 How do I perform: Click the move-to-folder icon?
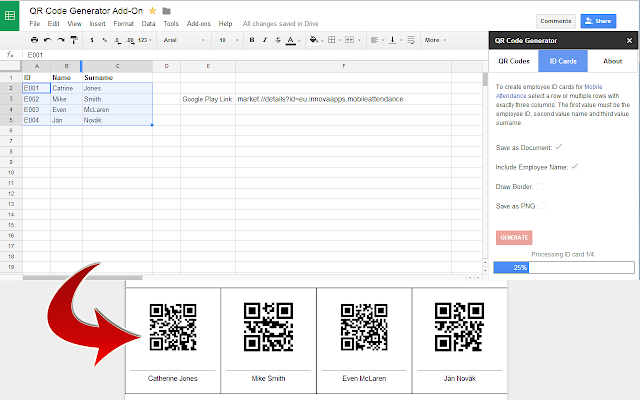click(166, 11)
